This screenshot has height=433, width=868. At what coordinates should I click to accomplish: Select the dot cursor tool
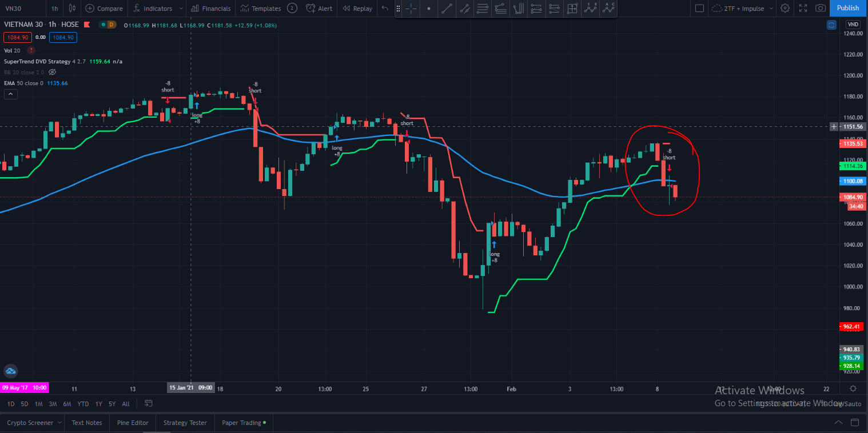(429, 9)
